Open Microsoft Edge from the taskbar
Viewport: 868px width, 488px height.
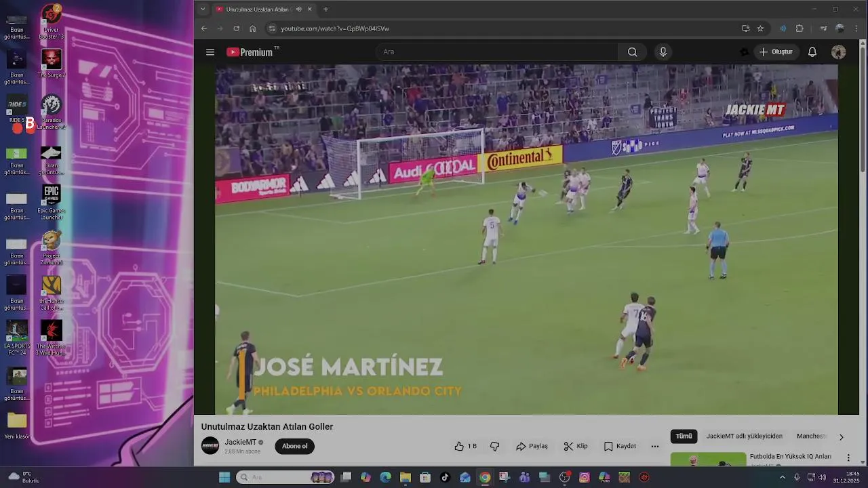pos(386,477)
